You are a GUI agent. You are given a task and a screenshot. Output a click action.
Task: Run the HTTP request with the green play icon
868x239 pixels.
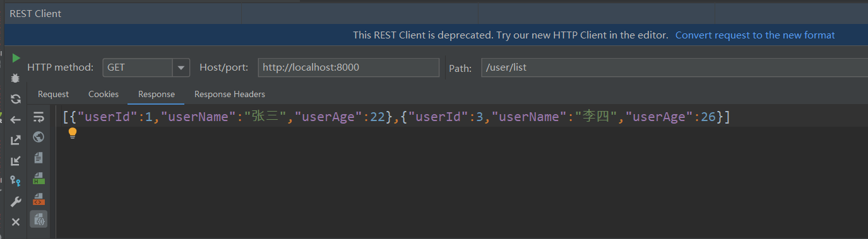click(x=16, y=58)
